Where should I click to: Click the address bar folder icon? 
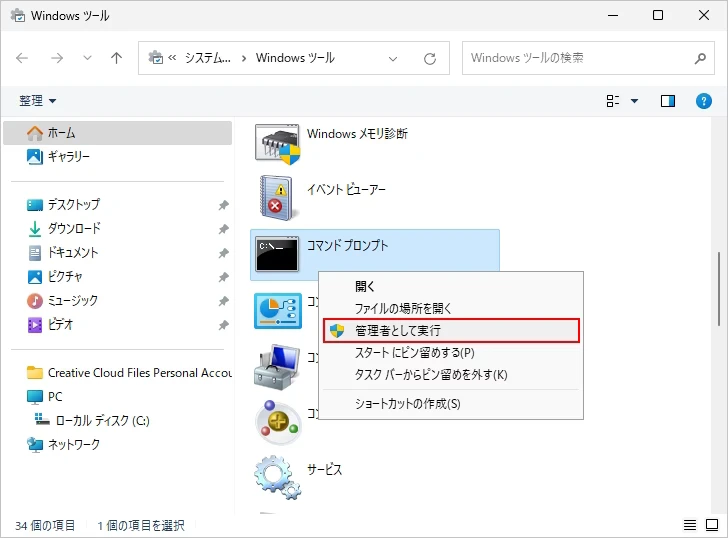[156, 58]
